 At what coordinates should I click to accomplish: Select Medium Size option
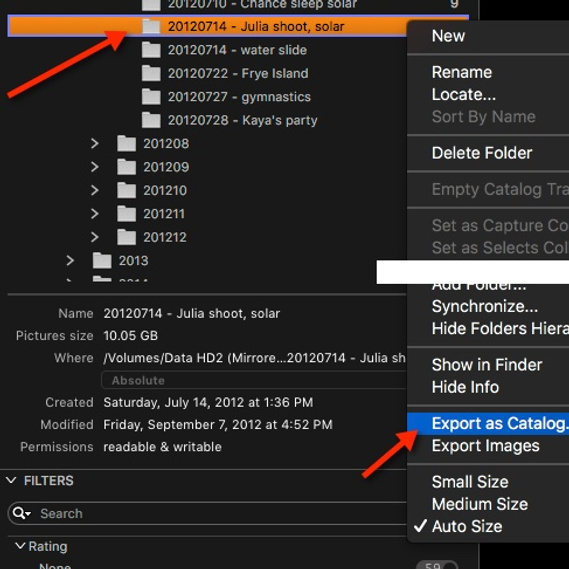(x=480, y=504)
